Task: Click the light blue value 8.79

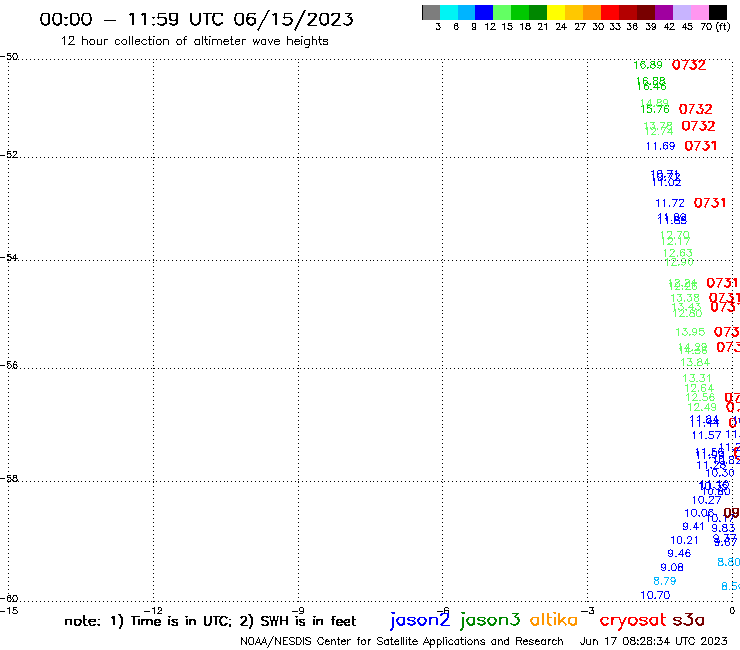Action: coord(664,581)
